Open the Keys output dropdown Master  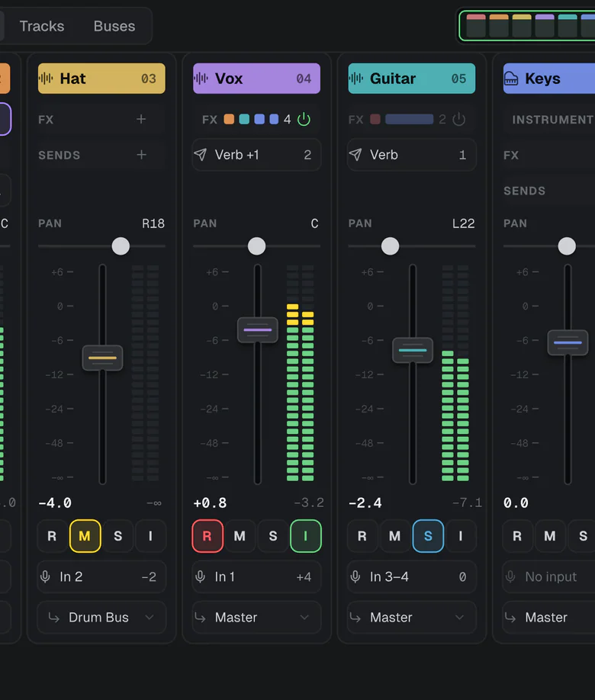[x=548, y=618]
